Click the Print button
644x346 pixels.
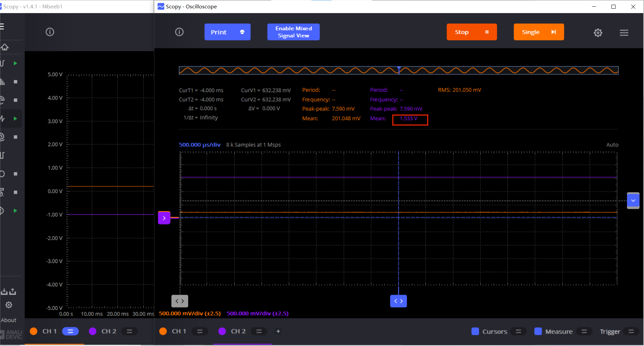point(227,32)
